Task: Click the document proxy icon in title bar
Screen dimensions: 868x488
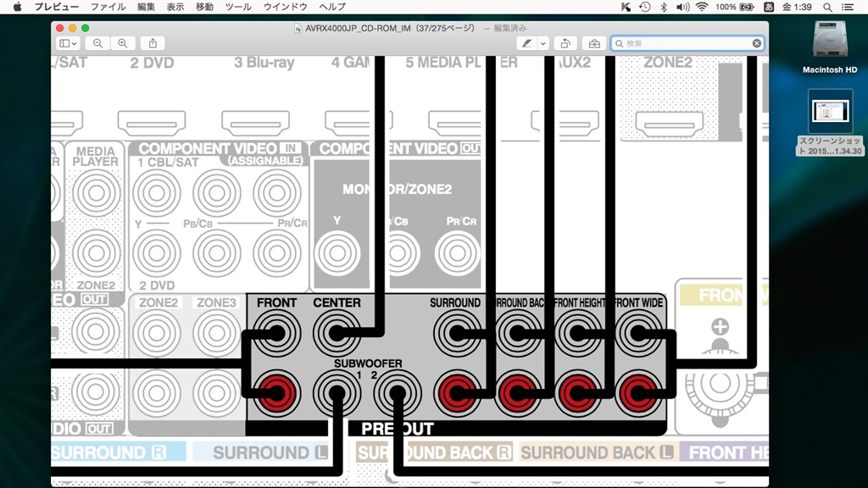Action: tap(298, 28)
